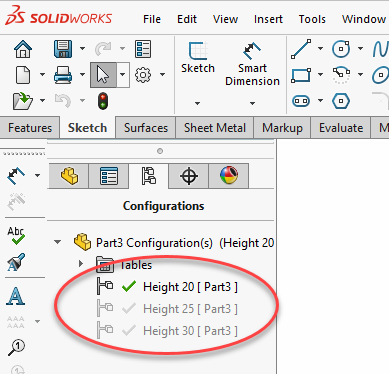Select the Spline sketch tool
The height and width of the screenshot is (374, 389).
tap(381, 49)
